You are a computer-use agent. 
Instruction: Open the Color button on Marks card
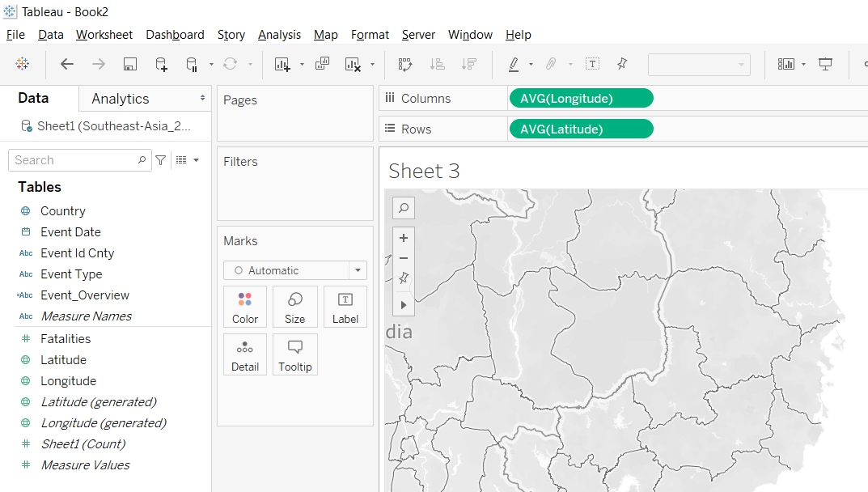245,307
